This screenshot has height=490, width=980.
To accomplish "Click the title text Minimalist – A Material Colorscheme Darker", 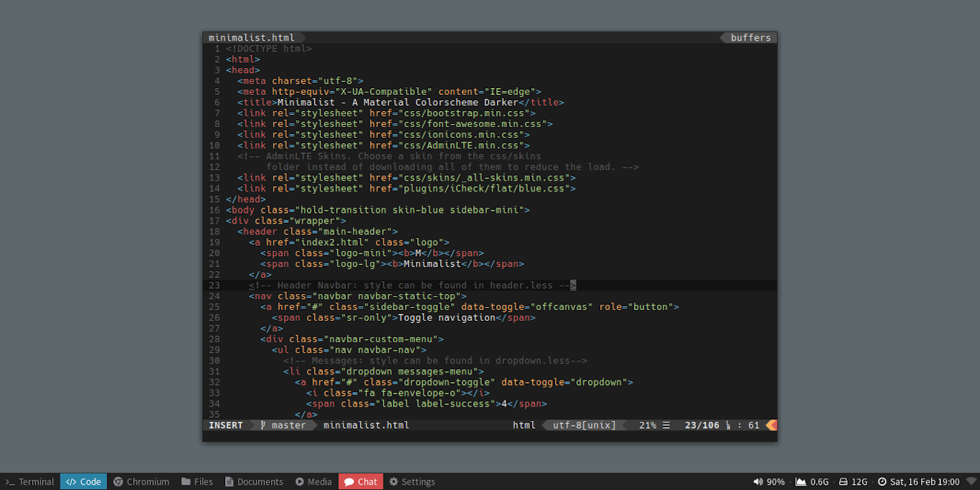I will 398,102.
